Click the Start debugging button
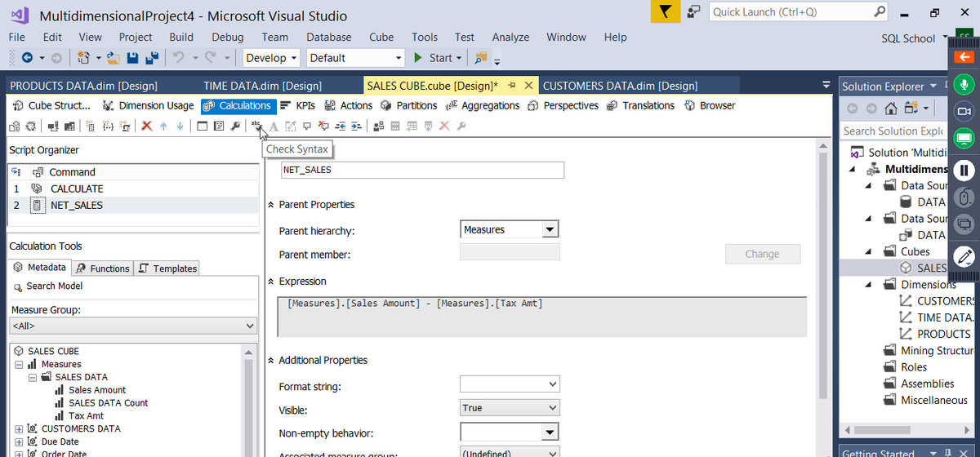This screenshot has width=980, height=457. pos(437,58)
